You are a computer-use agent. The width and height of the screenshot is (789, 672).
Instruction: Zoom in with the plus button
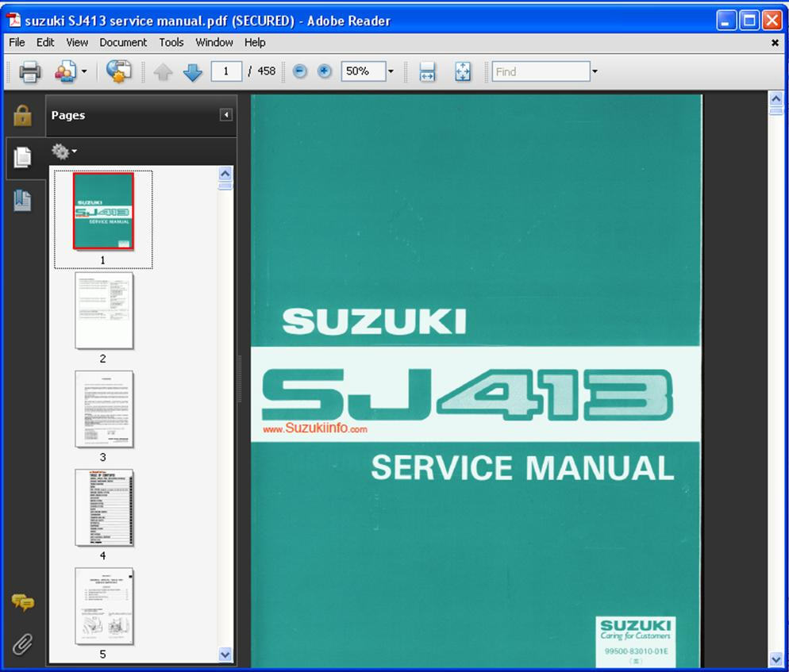tap(325, 71)
